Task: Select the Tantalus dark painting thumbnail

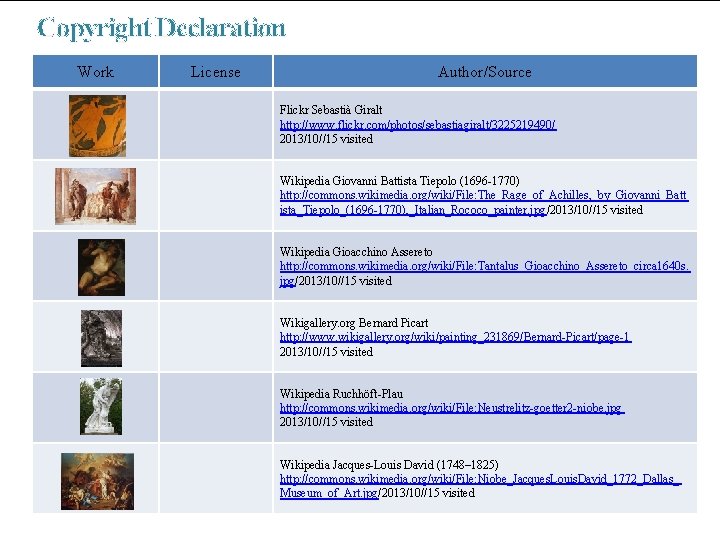Action: [101, 267]
